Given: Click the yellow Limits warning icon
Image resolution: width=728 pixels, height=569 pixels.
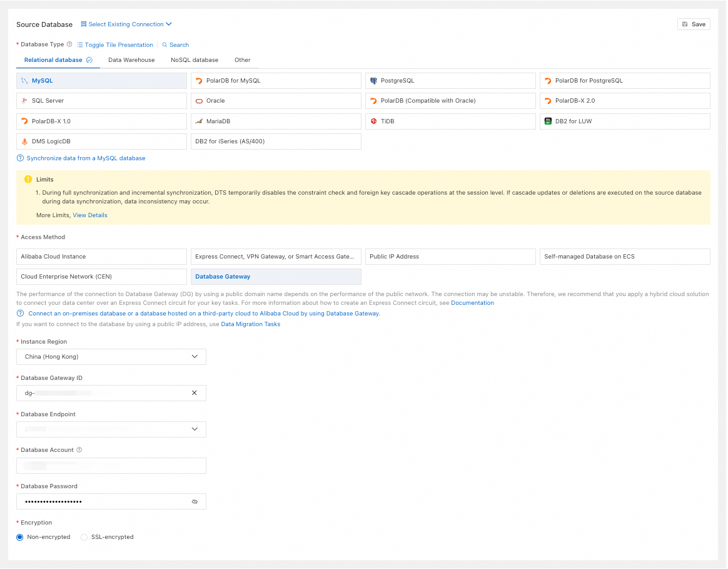Looking at the screenshot, I should [28, 179].
